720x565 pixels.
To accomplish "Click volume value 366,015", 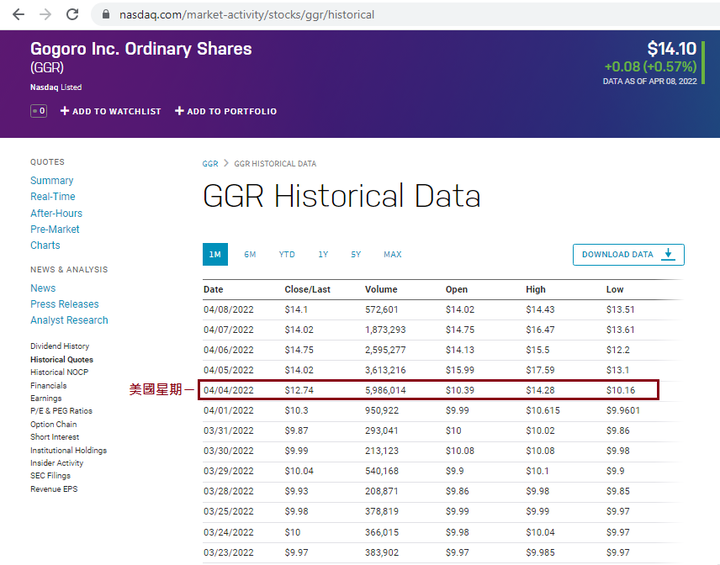I will coord(382,532).
